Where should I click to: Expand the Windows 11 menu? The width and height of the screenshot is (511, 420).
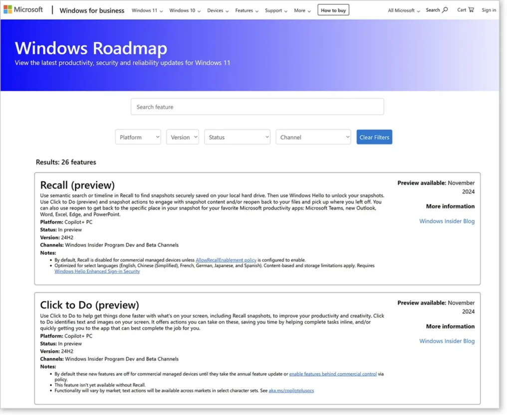147,10
